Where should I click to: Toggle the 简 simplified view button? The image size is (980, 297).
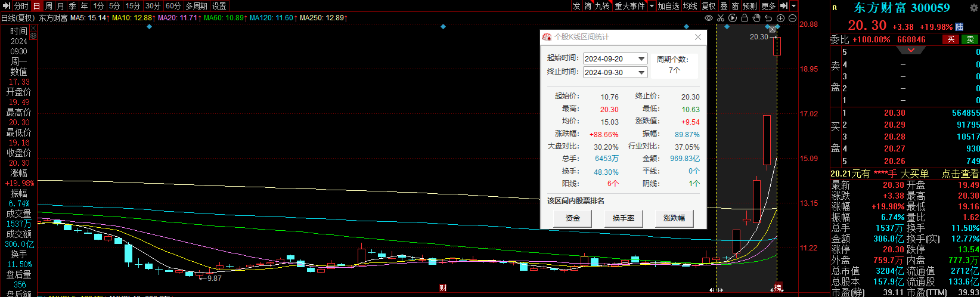pyautogui.click(x=588, y=6)
